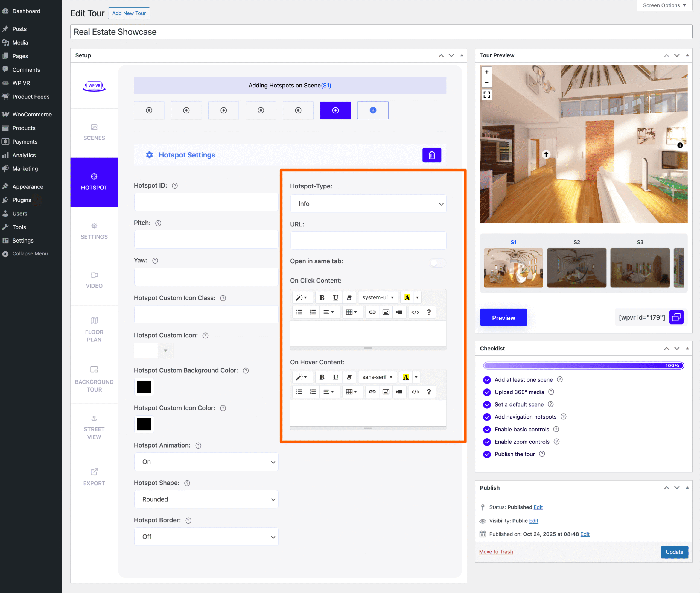Screen dimensions: 700x593
Task: Add new hotspot with plus icon
Action: 372,110
